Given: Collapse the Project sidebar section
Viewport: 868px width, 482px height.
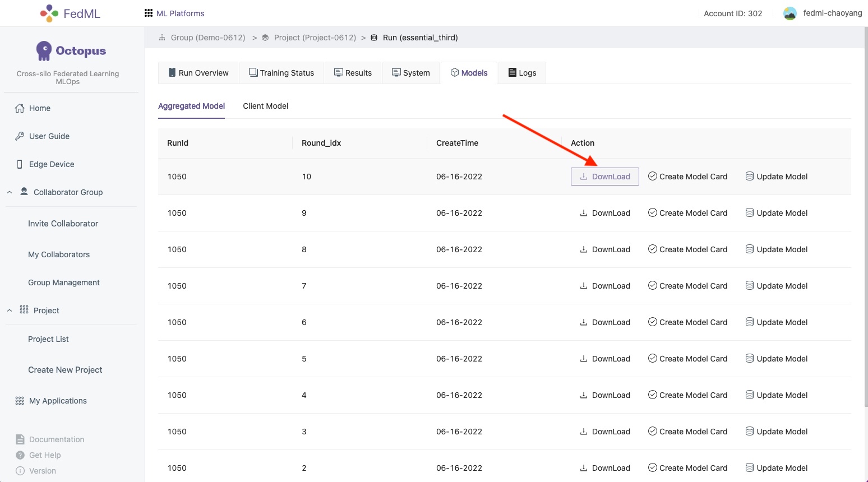Looking at the screenshot, I should [x=10, y=310].
